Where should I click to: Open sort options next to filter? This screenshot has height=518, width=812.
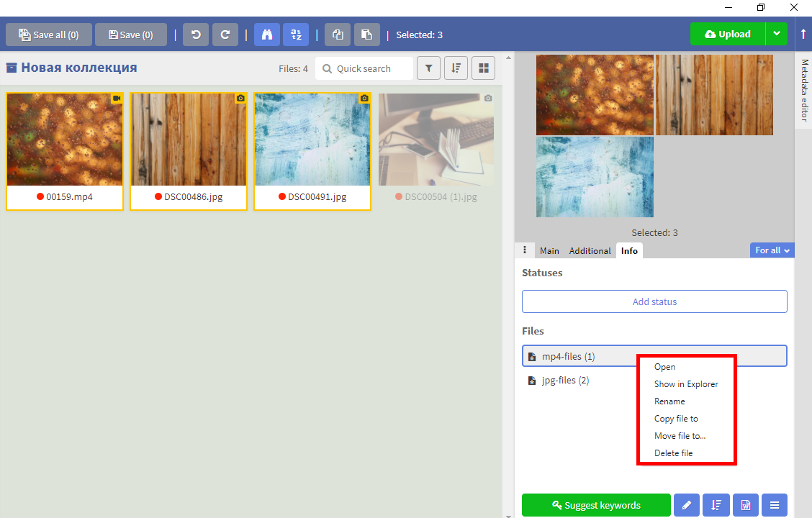pos(456,68)
